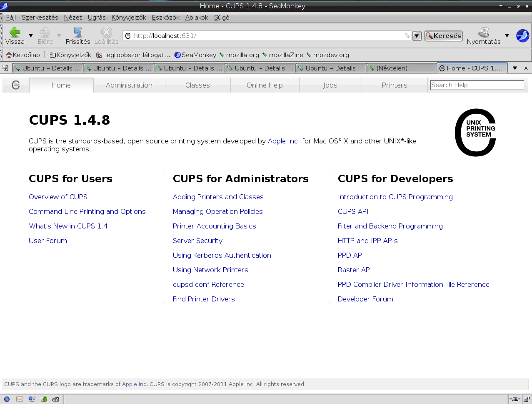Open the Overview of CUPS link
This screenshot has width=532, height=404.
point(58,197)
